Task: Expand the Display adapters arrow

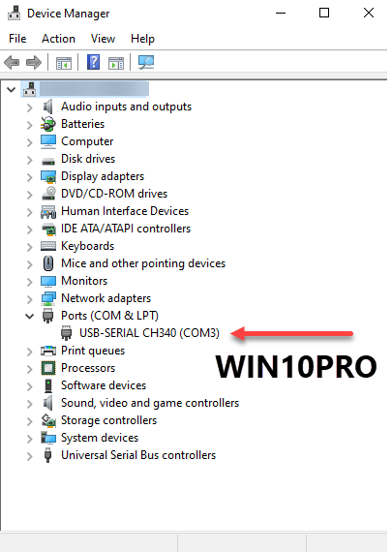Action: tap(30, 177)
